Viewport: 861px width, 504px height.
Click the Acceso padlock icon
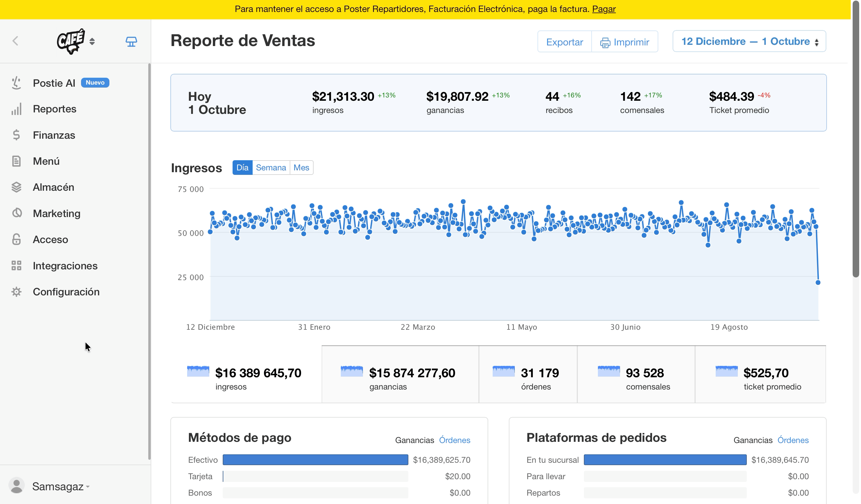click(16, 239)
